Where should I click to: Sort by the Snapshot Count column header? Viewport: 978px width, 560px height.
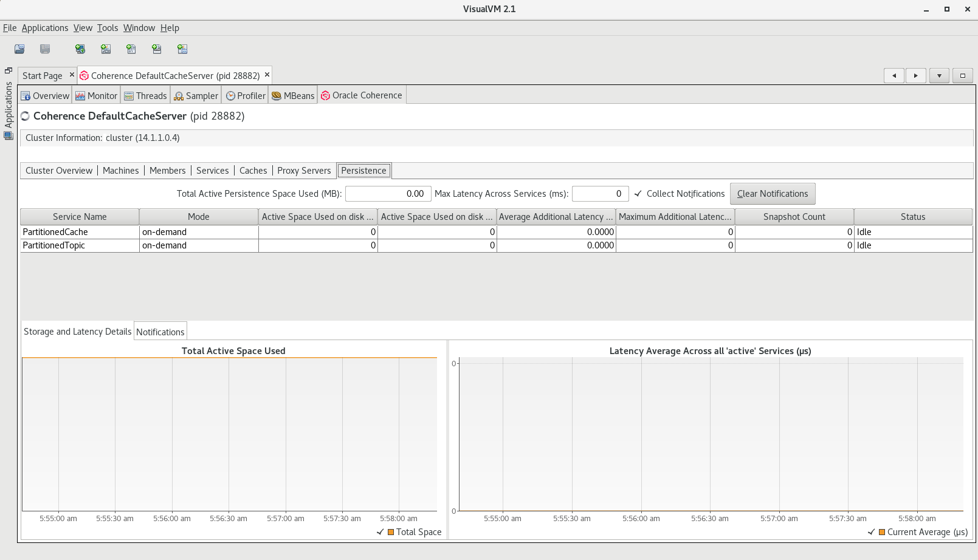tap(794, 217)
